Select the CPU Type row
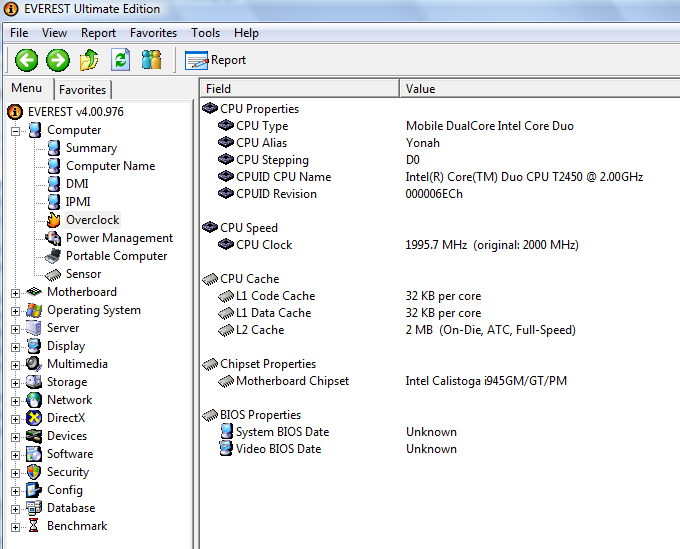The width and height of the screenshot is (680, 549). pyautogui.click(x=440, y=126)
